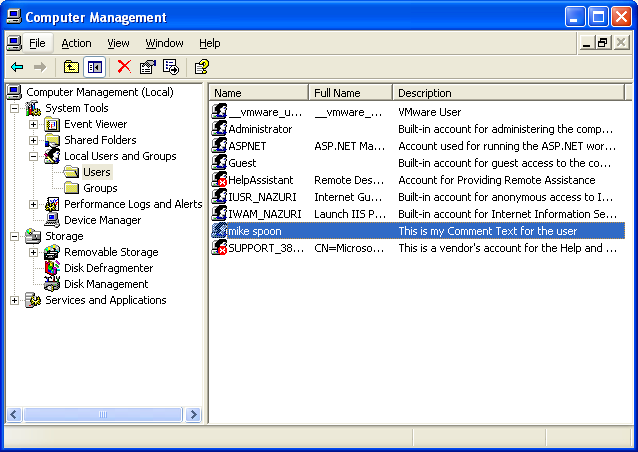This screenshot has width=638, height=452.
Task: Click the Removable Storage icon
Action: click(x=52, y=252)
